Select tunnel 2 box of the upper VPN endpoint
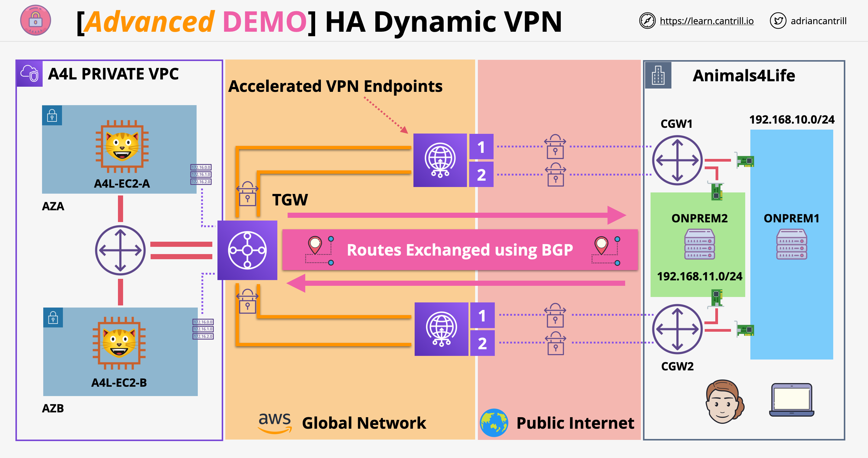This screenshot has height=458, width=868. coord(481,174)
